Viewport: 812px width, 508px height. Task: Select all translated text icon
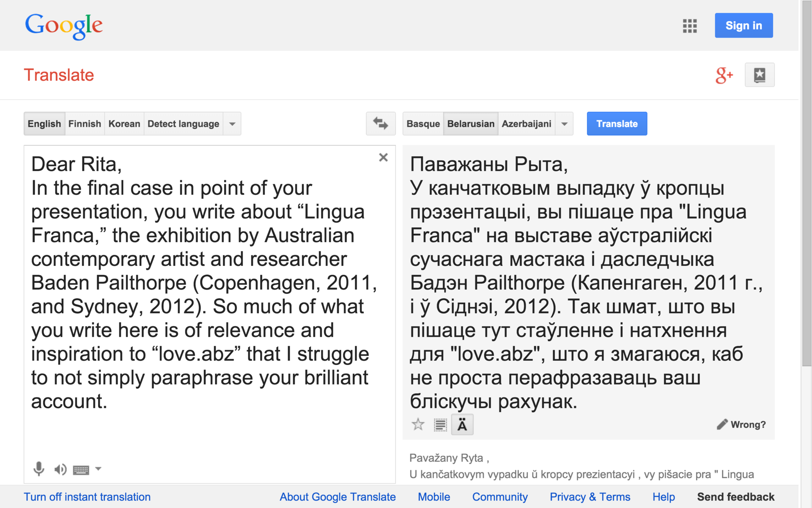[x=440, y=425]
